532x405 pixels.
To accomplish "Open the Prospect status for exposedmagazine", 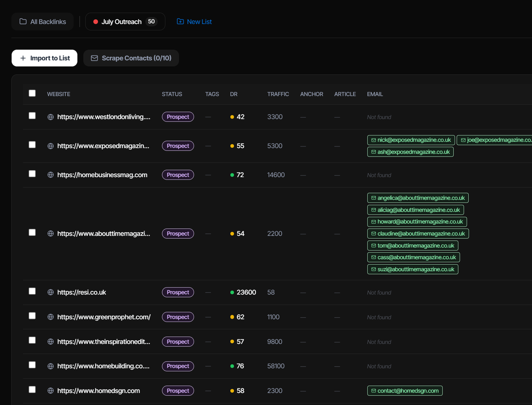I will 178,146.
